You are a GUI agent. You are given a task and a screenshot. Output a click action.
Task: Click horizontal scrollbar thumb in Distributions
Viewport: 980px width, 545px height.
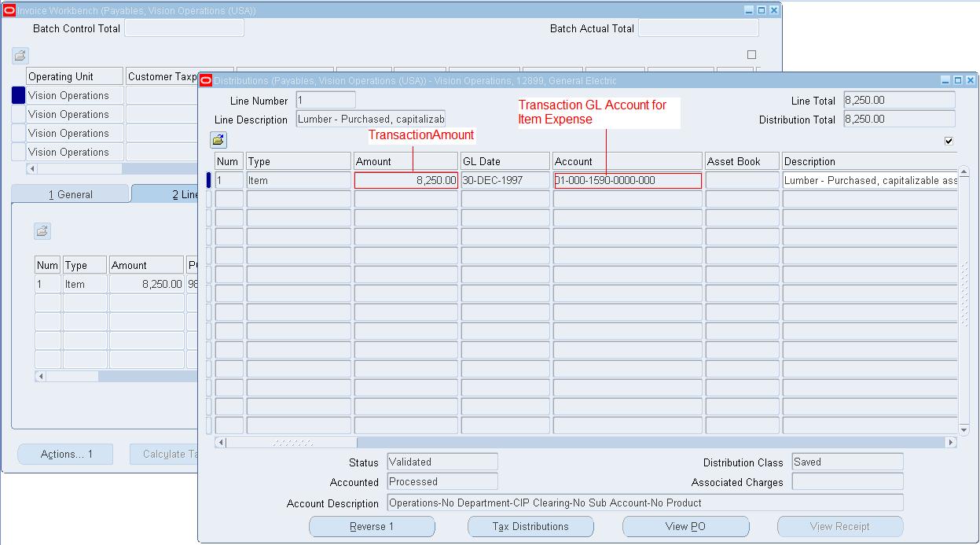(x=292, y=443)
